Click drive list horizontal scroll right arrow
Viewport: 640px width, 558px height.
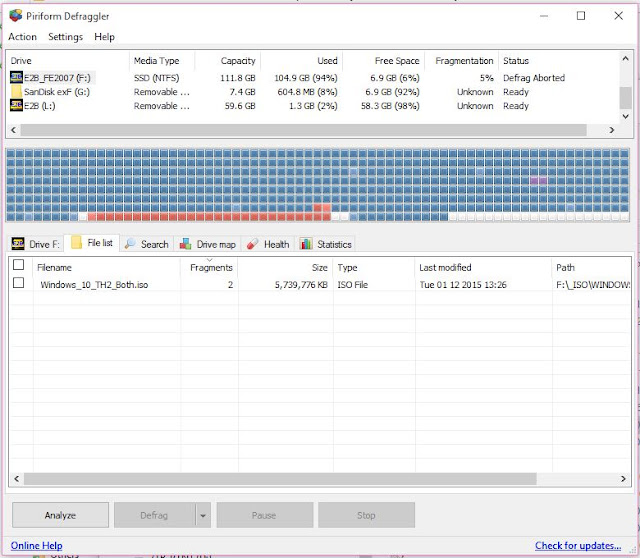pyautogui.click(x=612, y=130)
